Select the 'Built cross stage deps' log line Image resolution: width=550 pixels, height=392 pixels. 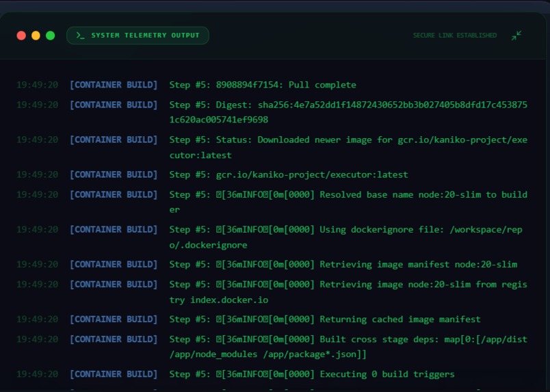[x=272, y=347]
